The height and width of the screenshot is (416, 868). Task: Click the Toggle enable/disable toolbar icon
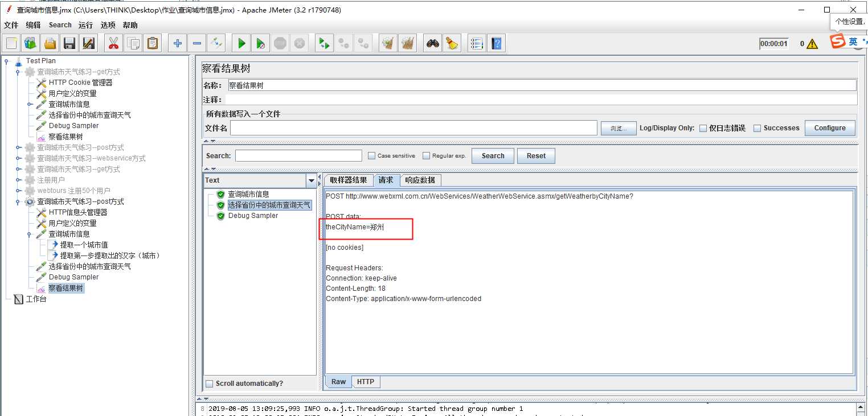tap(216, 43)
